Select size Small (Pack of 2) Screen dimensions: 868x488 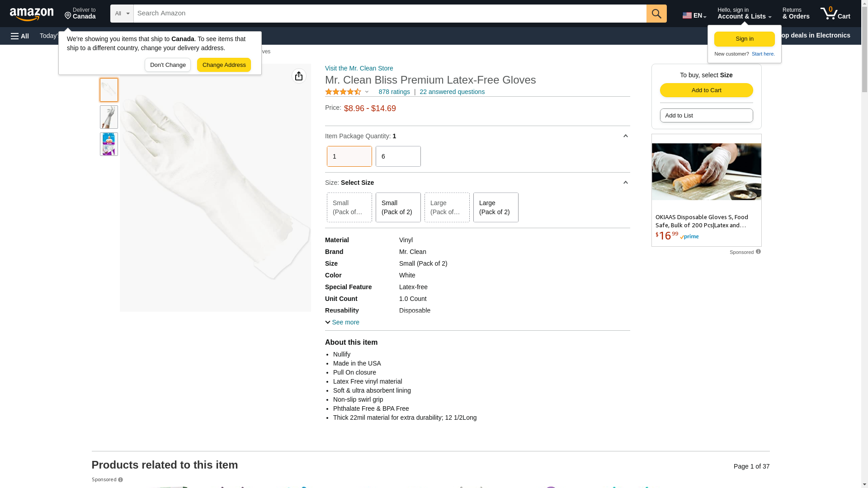coord(398,207)
